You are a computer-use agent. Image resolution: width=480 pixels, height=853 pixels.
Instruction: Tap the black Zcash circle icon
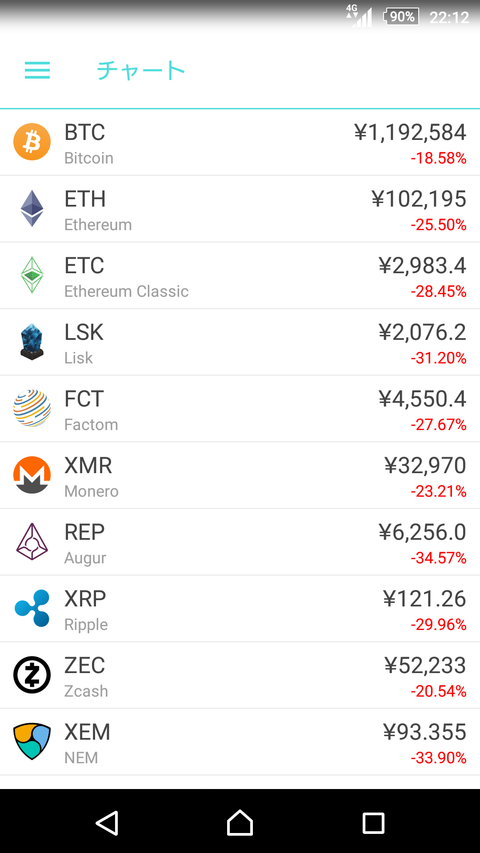pos(32,675)
